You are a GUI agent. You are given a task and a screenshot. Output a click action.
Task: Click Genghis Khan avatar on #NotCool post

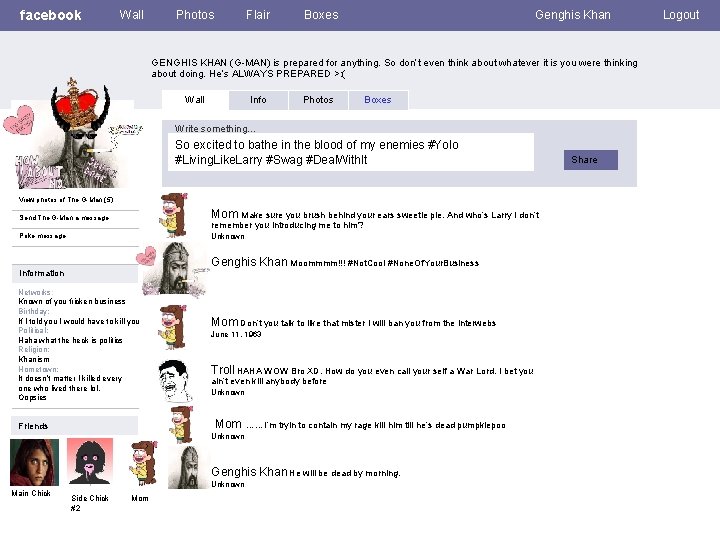pyautogui.click(x=173, y=269)
